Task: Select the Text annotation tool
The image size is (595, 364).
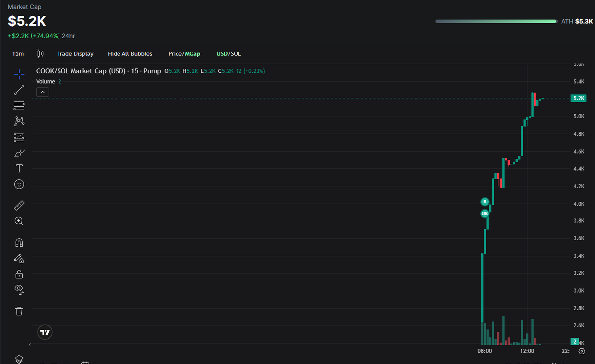Action: click(x=19, y=168)
